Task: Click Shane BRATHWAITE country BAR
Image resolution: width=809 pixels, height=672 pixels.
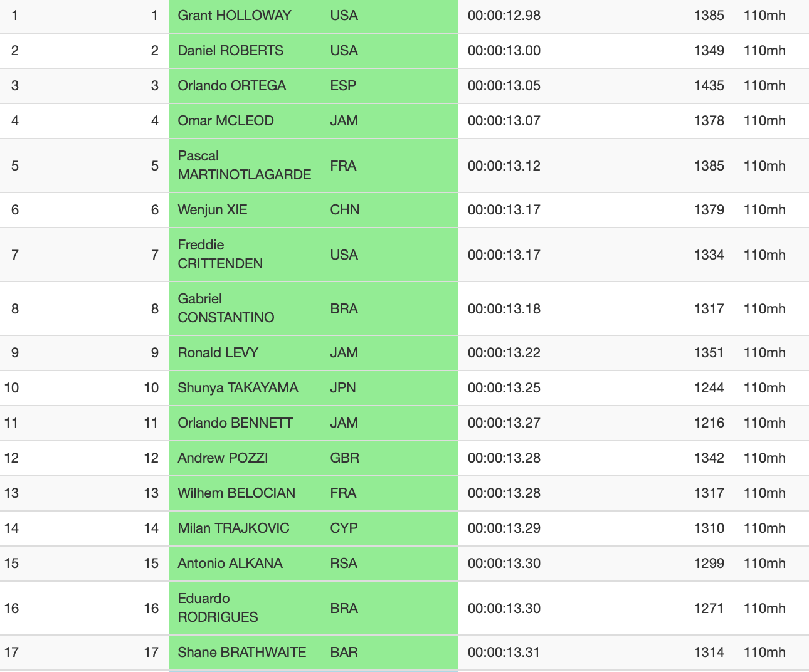Action: (344, 653)
